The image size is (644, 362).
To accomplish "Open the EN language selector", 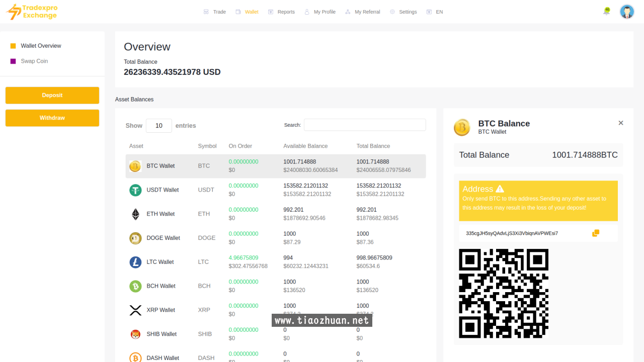I will point(435,12).
